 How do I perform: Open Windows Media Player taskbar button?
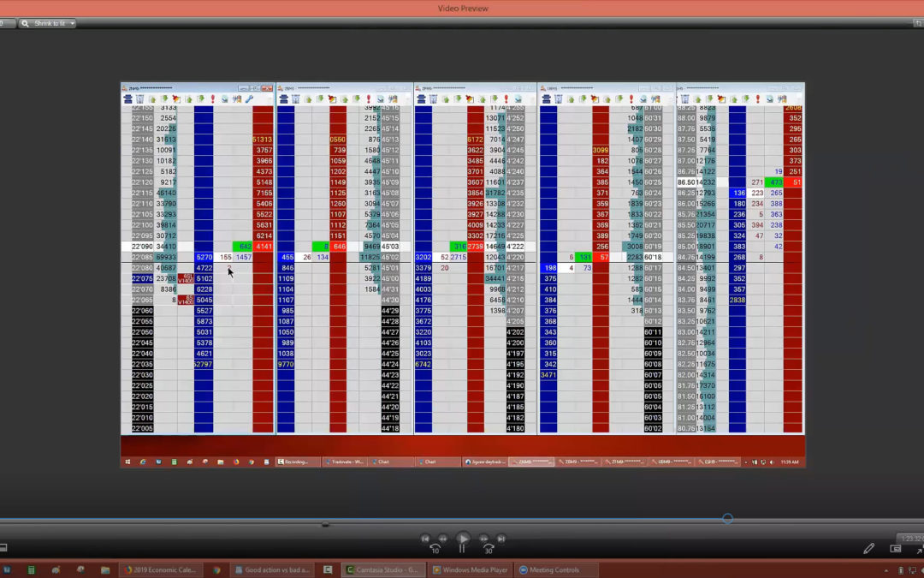pos(471,569)
